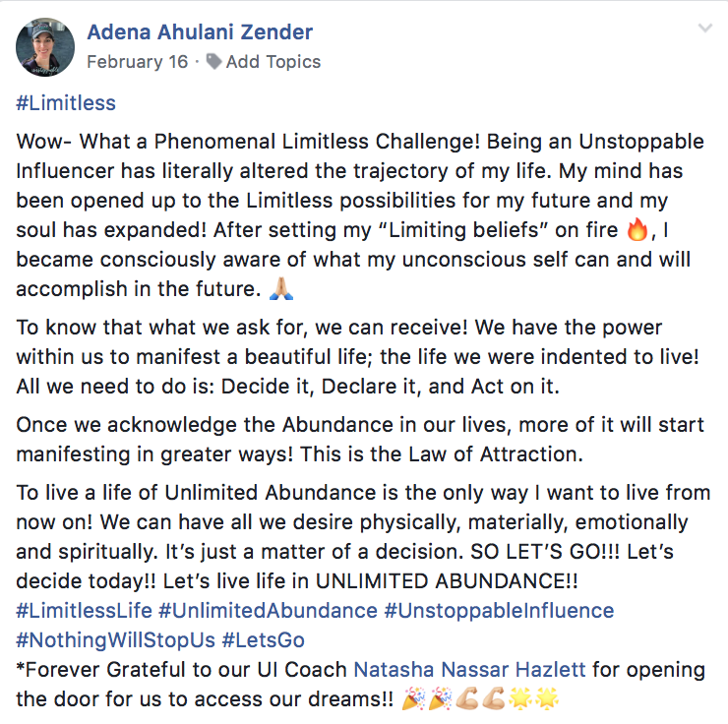This screenshot has width=728, height=724.
Task: Click the first flexed biceps emoji
Action: (467, 700)
